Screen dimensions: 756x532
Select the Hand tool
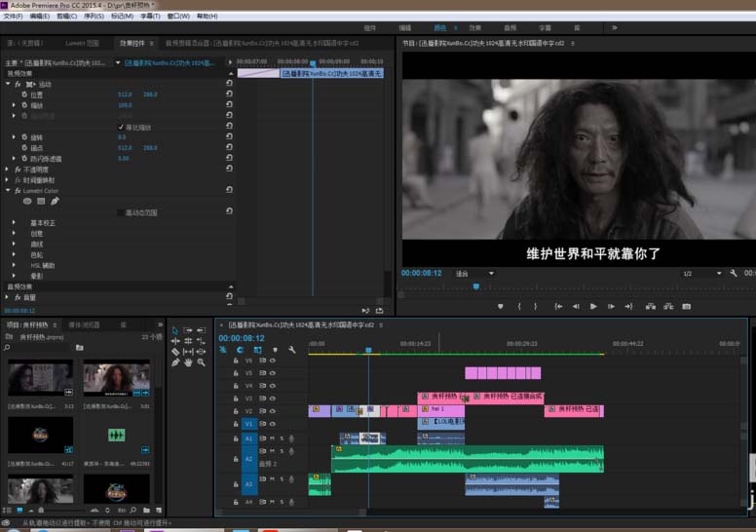(188, 362)
